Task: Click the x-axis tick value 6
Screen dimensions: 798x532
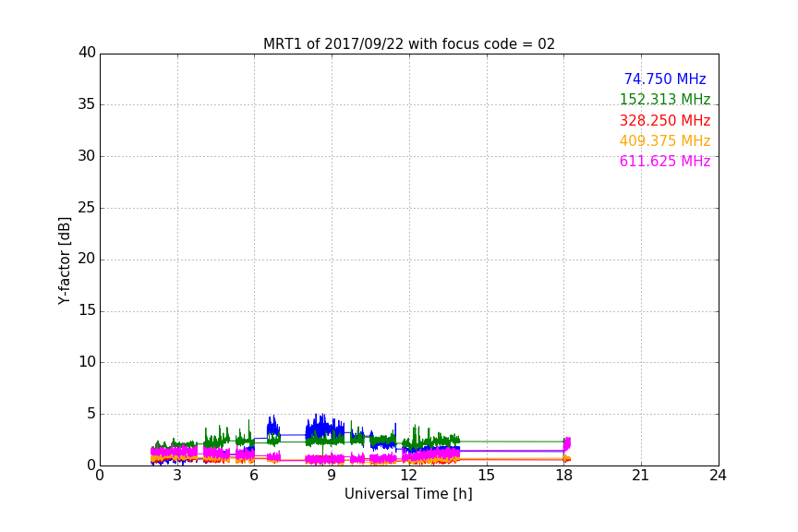Action: coord(254,476)
